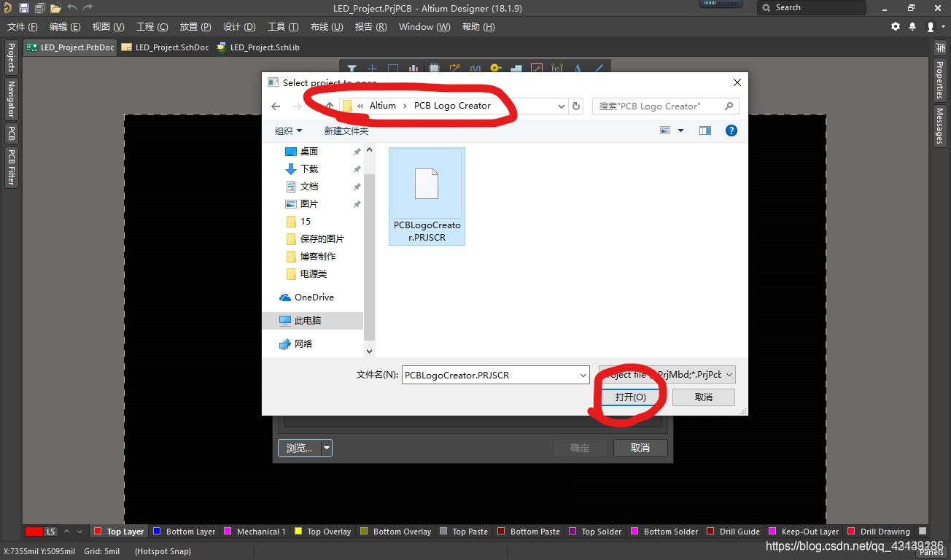Open the Properties panel tab
The image size is (951, 560).
(x=939, y=79)
